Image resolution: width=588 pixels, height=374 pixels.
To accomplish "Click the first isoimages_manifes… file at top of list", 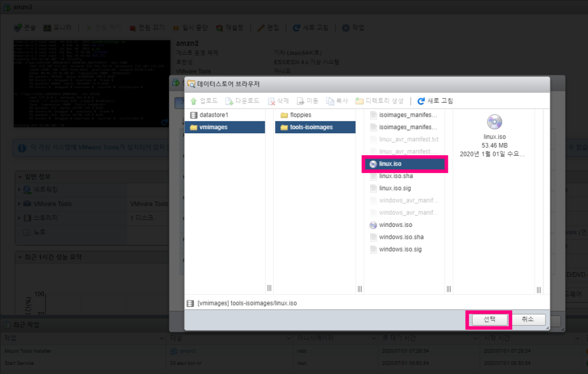I will (405, 115).
